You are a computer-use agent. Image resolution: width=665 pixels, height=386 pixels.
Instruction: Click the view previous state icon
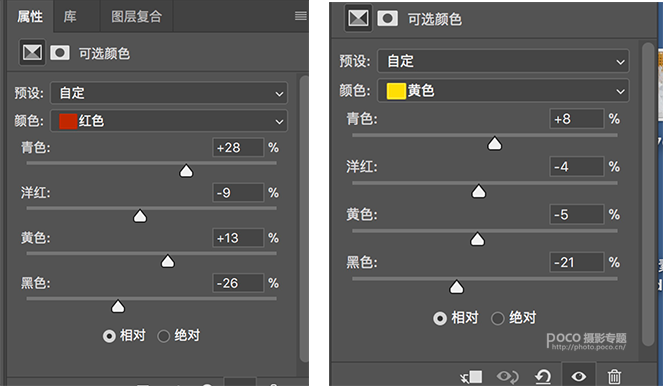tap(507, 377)
